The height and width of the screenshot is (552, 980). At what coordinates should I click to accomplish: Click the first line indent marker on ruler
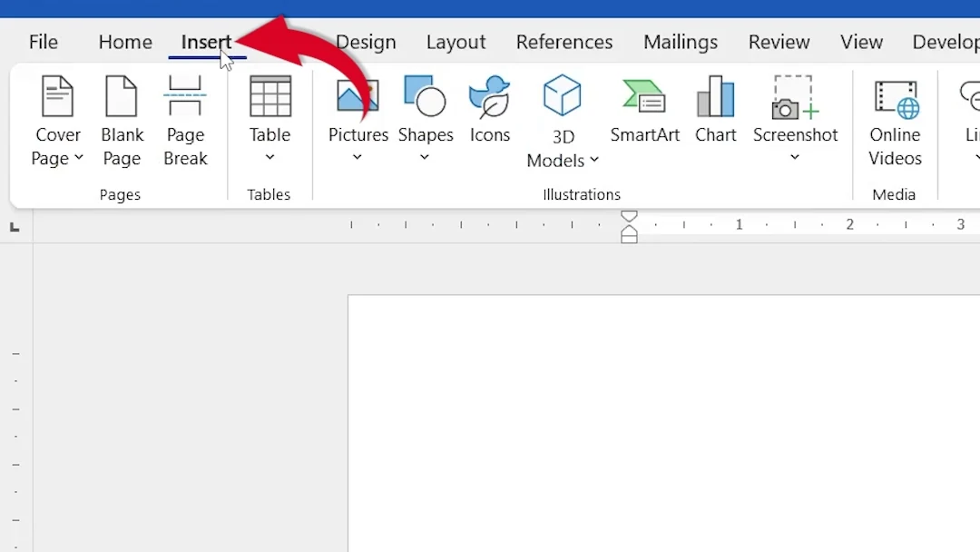tap(630, 217)
